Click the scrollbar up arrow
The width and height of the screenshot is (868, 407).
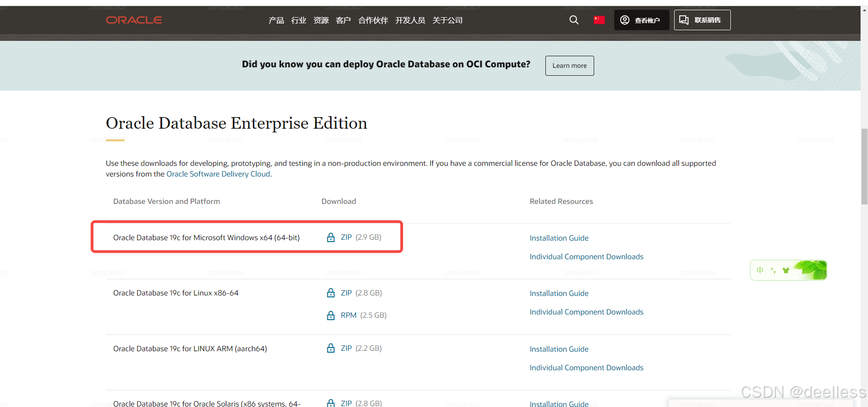coord(864,10)
